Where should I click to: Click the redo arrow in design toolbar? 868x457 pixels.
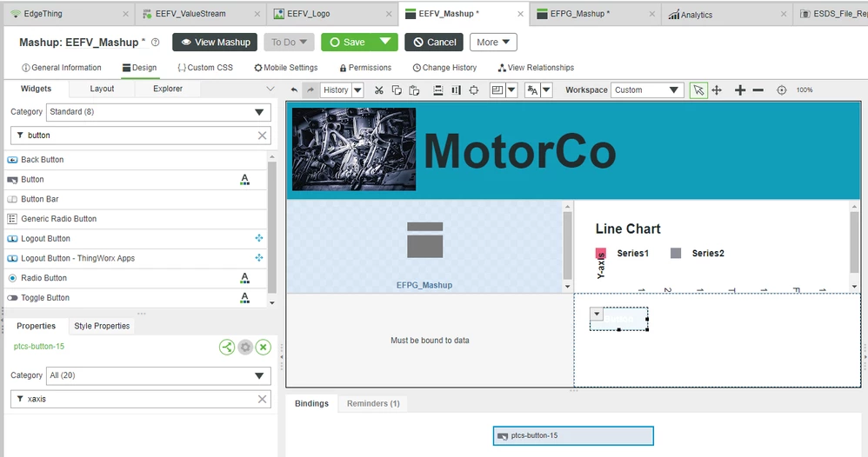(310, 89)
